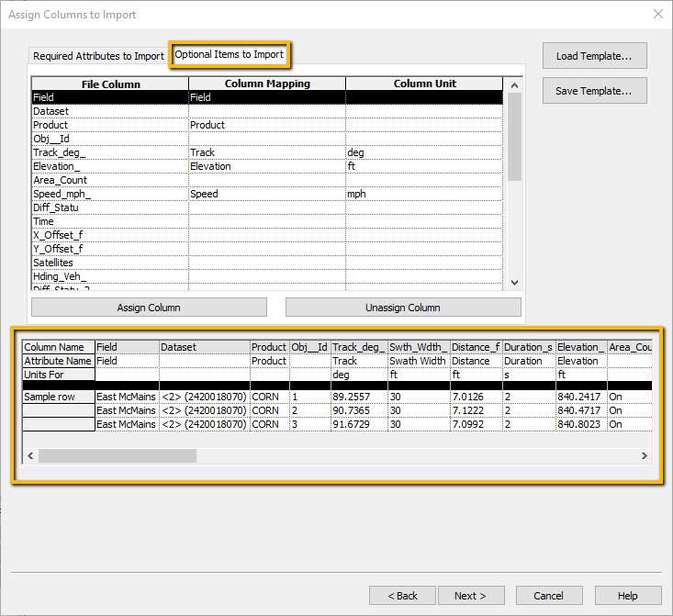Proceed with the Next button
Screen dimensions: 673x616
click(x=471, y=596)
